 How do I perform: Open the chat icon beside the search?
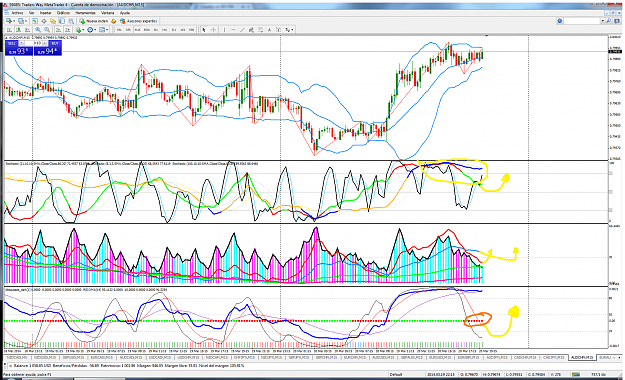click(617, 21)
